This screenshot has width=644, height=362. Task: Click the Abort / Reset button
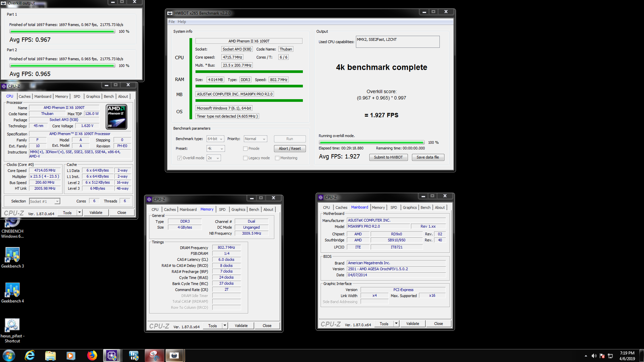[290, 148]
